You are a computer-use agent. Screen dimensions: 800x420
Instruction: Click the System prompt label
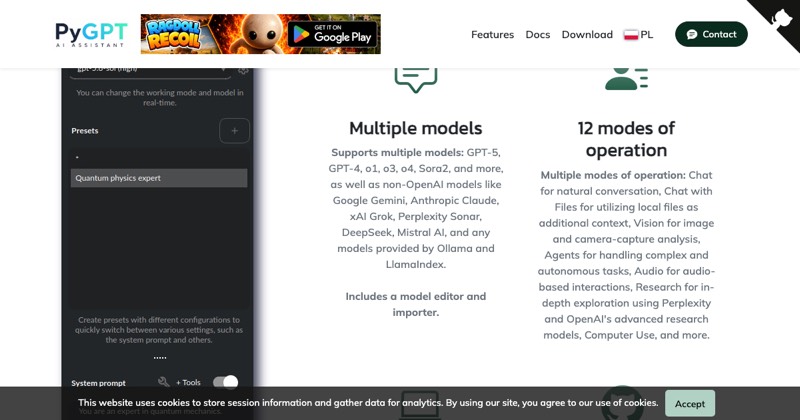[x=98, y=383]
